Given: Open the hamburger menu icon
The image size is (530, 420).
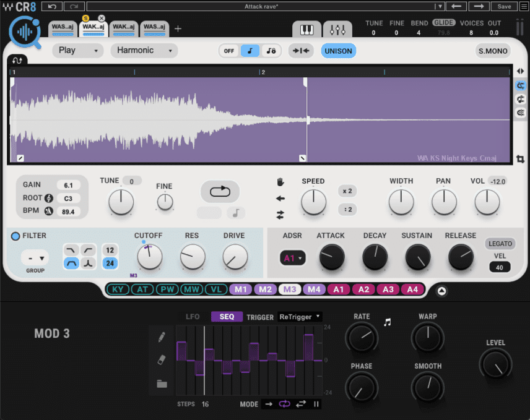Looking at the screenshot, I should tap(524, 6).
